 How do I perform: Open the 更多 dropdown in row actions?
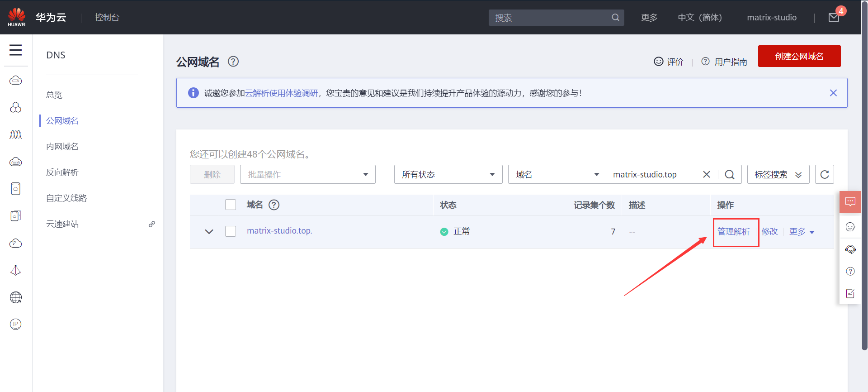click(x=802, y=232)
